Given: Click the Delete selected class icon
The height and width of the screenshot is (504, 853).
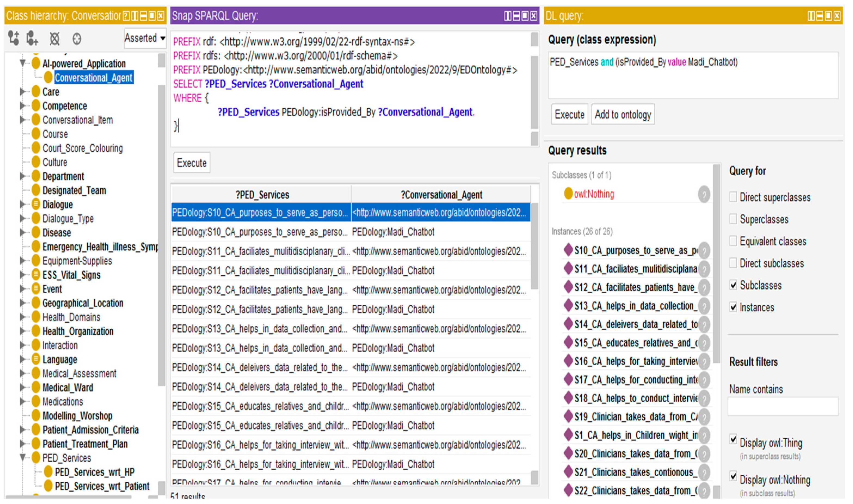Looking at the screenshot, I should coord(54,39).
